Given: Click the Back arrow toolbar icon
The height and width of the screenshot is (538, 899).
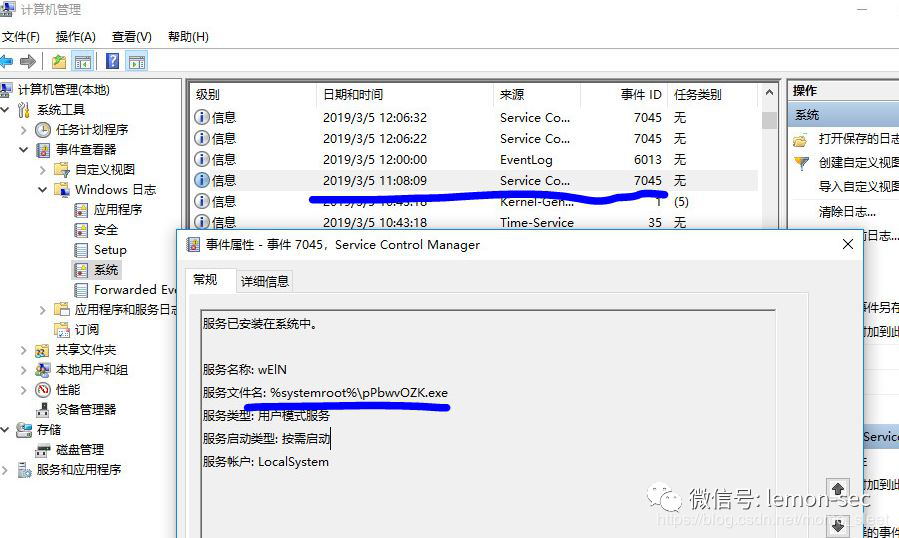Looking at the screenshot, I should click(6, 61).
